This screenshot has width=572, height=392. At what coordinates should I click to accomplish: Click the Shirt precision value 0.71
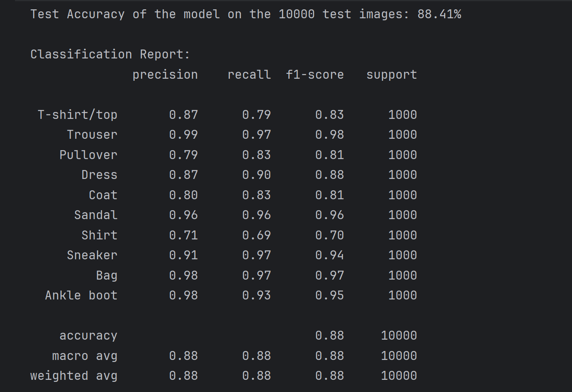(x=183, y=235)
